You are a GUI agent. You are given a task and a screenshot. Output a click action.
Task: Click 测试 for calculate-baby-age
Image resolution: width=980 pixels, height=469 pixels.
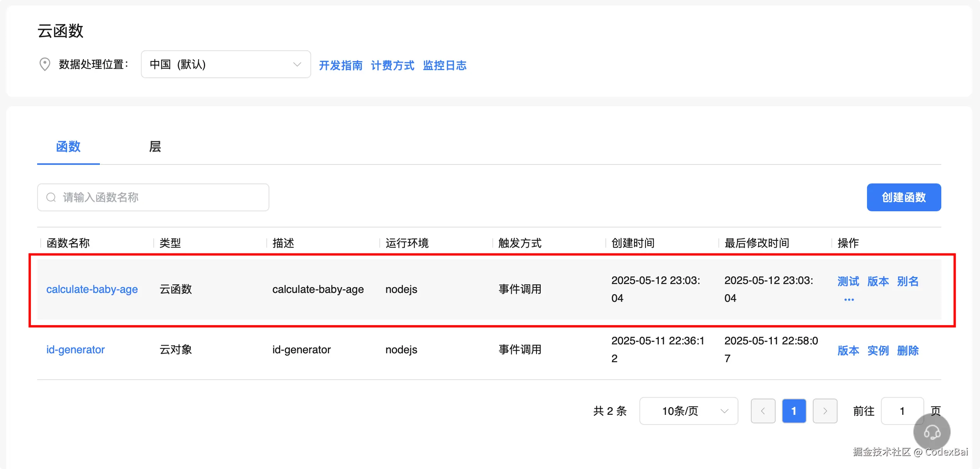pyautogui.click(x=848, y=281)
